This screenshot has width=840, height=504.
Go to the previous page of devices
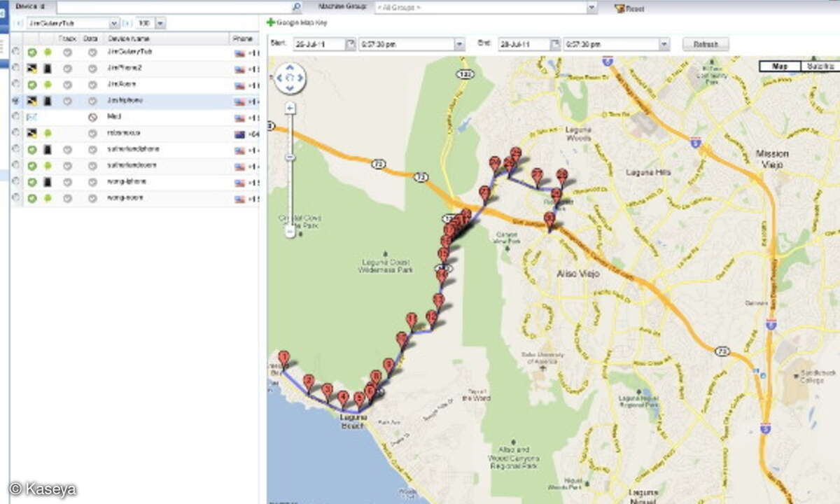point(18,23)
